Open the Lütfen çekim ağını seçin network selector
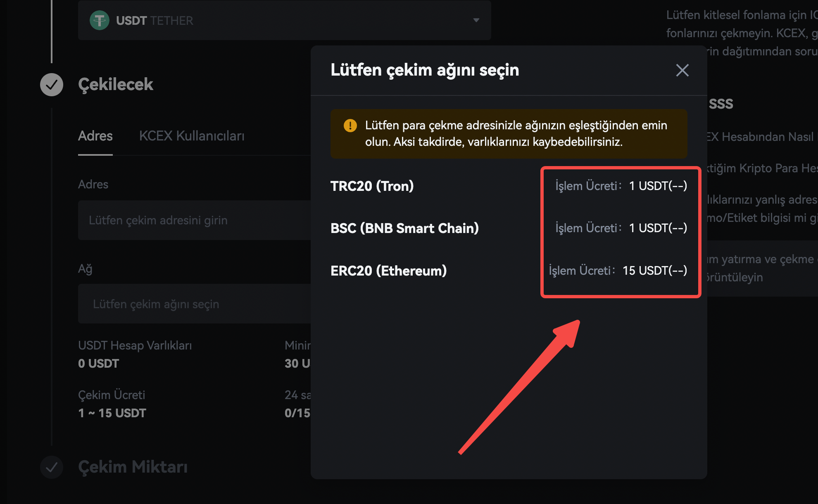The image size is (818, 504). tap(195, 304)
